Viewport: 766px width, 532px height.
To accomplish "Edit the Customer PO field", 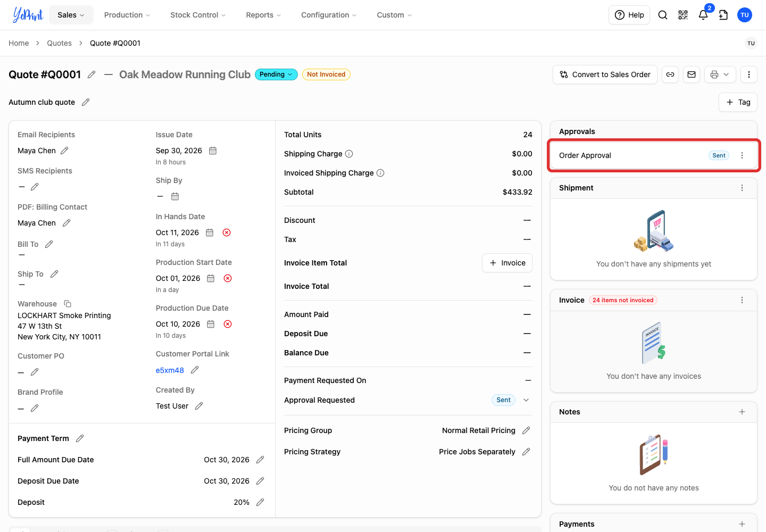I will [35, 372].
